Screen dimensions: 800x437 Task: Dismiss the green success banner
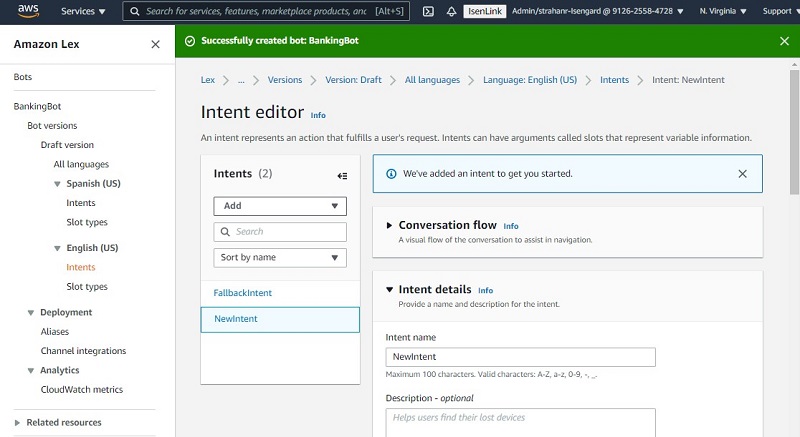pos(784,41)
